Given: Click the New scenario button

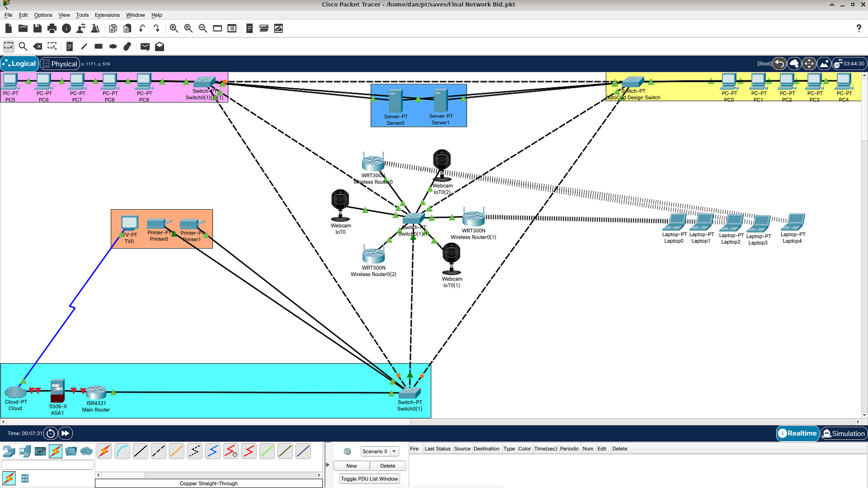Looking at the screenshot, I should click(351, 466).
